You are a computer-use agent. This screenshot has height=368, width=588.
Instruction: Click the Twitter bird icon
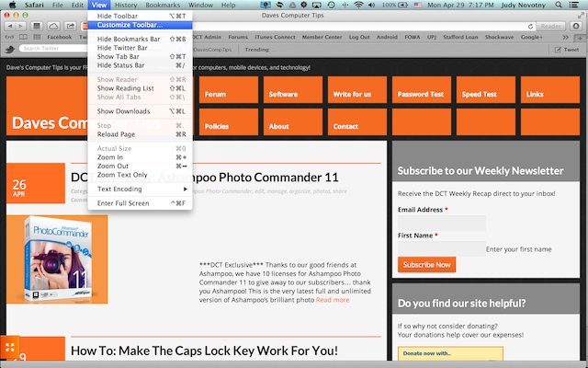click(x=10, y=49)
